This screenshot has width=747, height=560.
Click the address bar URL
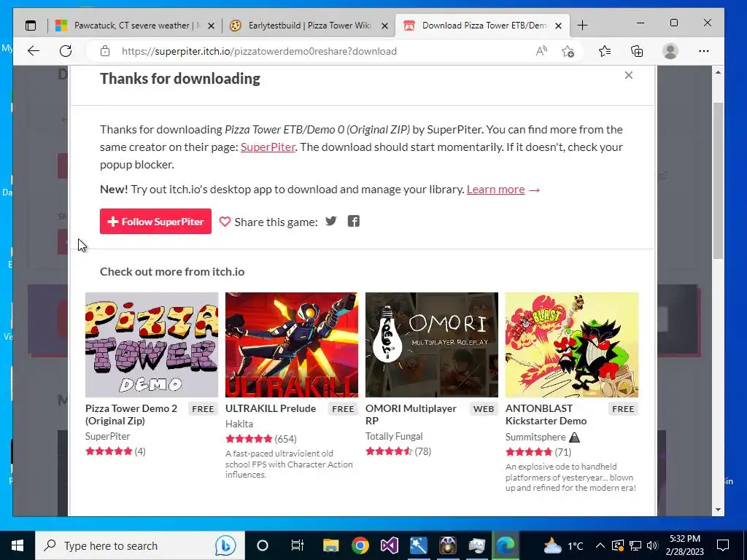click(259, 52)
